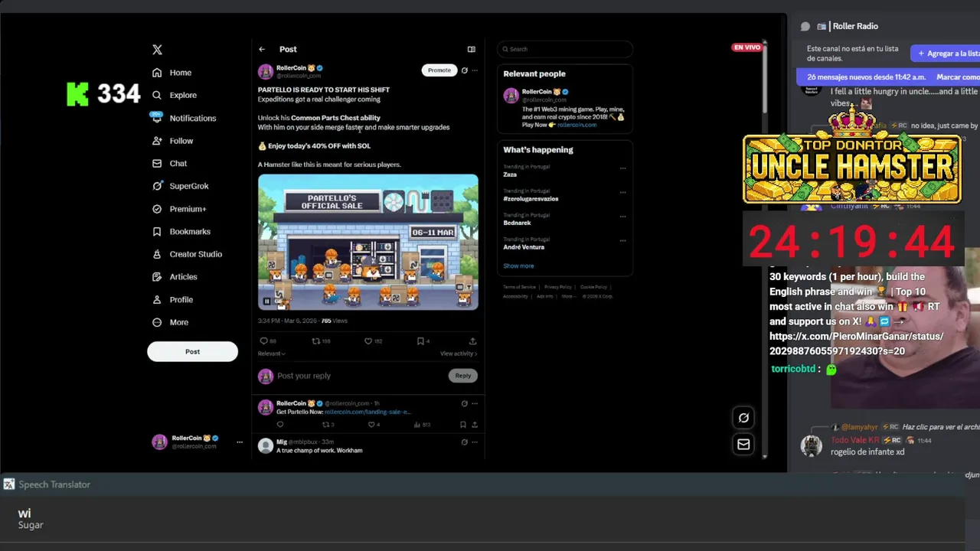Image resolution: width=980 pixels, height=551 pixels.
Task: Like the Get Partello Now reply
Action: pos(374,425)
